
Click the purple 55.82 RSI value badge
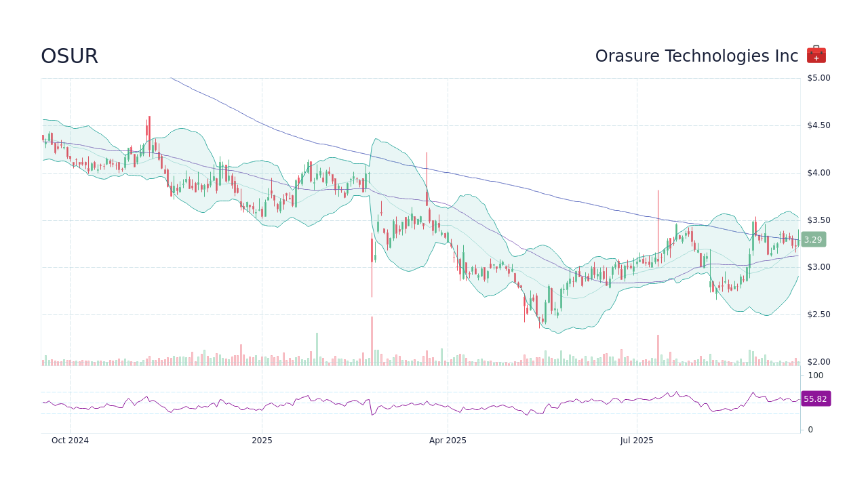(816, 399)
